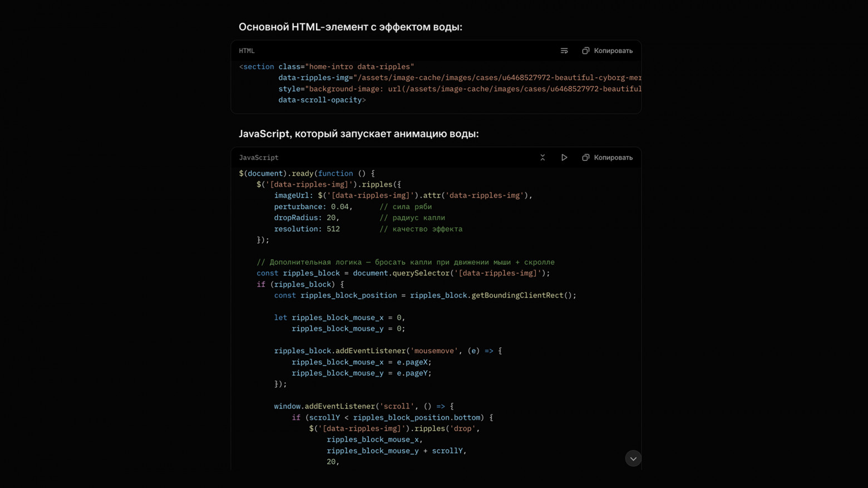This screenshot has width=868, height=488.
Task: Click the 'ripples_block_mouse_y = 0;' line
Action: (x=348, y=329)
